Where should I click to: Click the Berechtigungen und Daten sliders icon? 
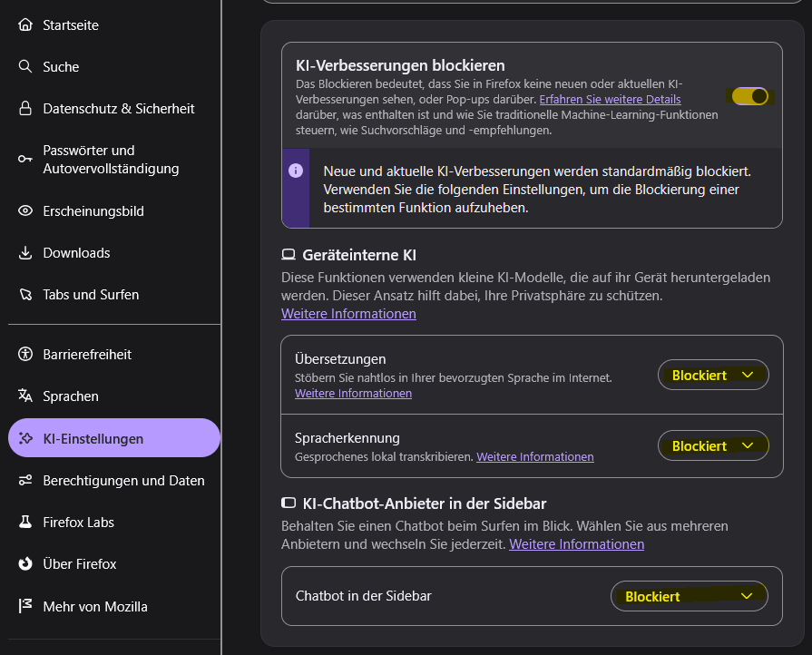pos(25,481)
